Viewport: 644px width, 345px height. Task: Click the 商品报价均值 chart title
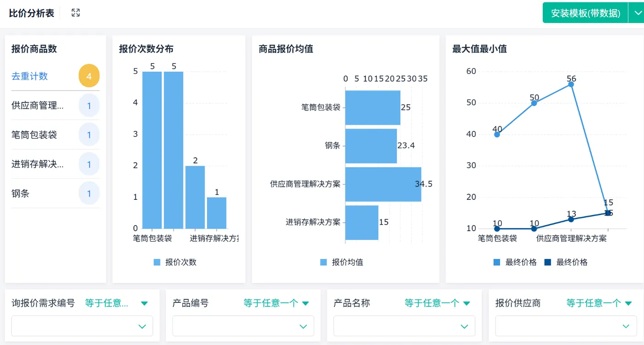click(286, 49)
